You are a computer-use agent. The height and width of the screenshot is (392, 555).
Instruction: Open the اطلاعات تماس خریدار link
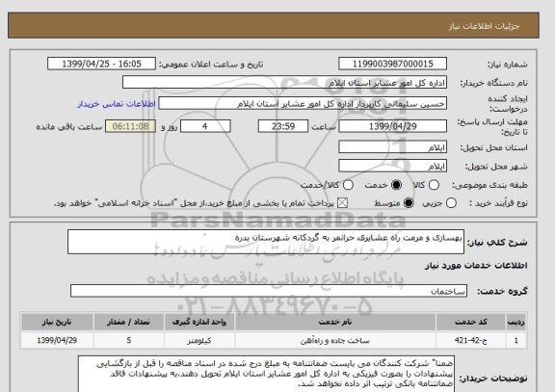(117, 104)
